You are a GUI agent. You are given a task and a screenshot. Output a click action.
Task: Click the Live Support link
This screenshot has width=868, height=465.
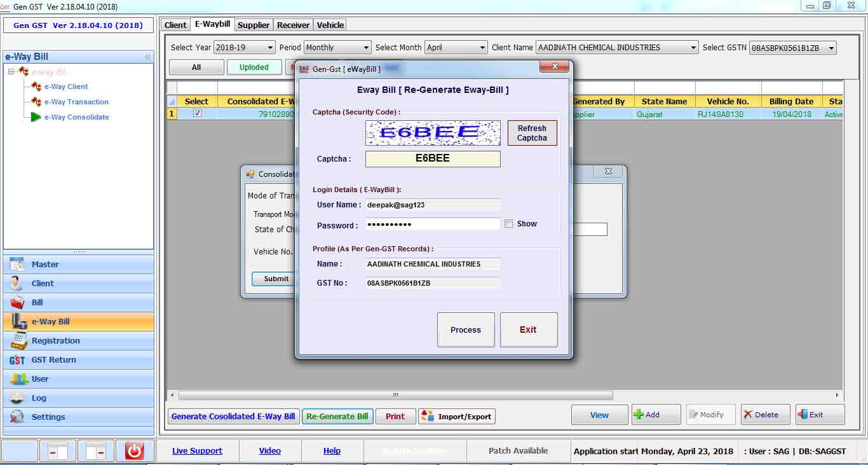point(197,451)
